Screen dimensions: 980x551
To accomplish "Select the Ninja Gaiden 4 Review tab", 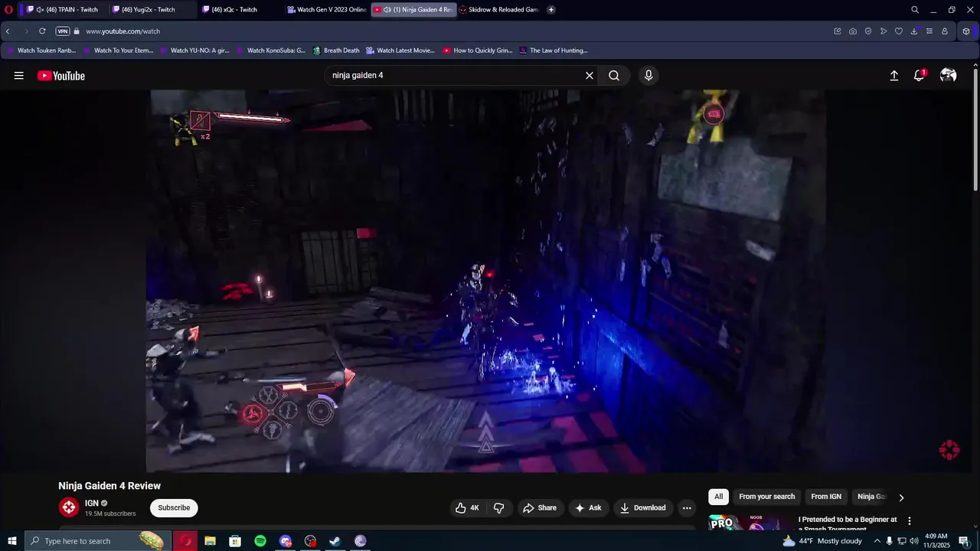I will (x=413, y=10).
